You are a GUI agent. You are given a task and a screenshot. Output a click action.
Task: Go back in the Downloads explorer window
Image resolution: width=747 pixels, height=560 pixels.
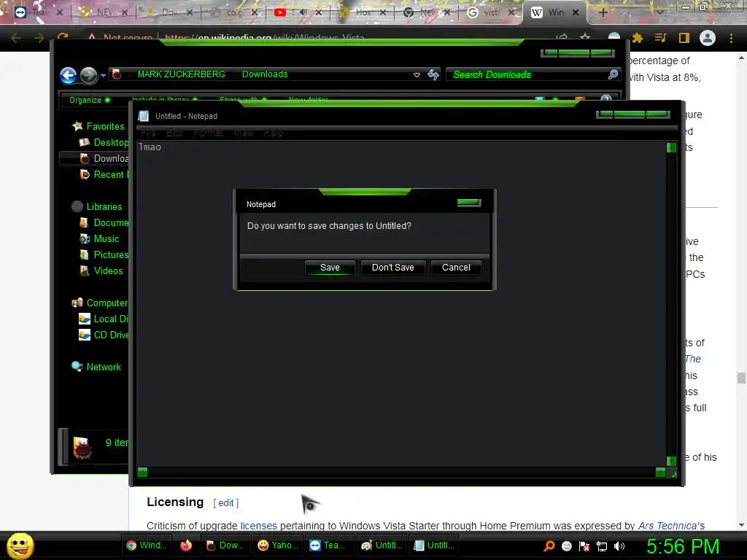[x=68, y=75]
